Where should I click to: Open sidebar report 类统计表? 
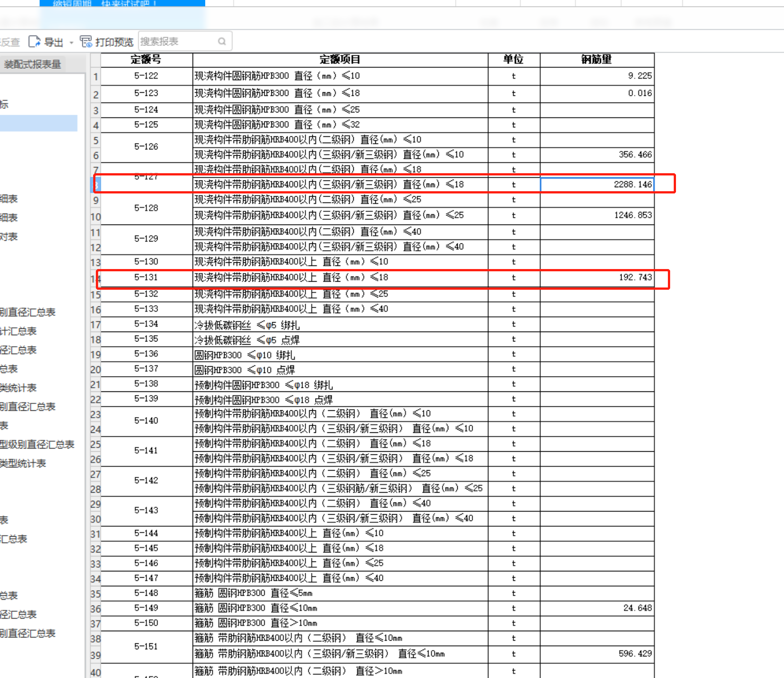[x=18, y=388]
